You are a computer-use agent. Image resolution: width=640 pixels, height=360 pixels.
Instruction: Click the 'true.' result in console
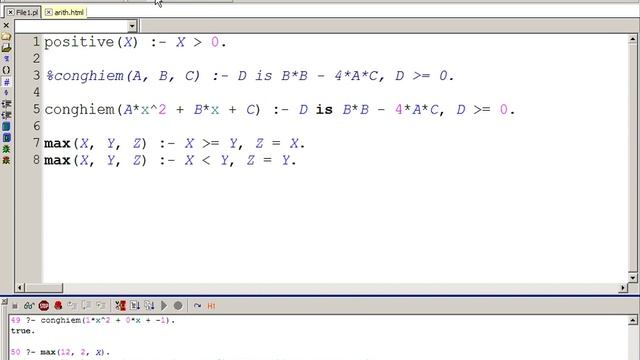[x=23, y=331]
